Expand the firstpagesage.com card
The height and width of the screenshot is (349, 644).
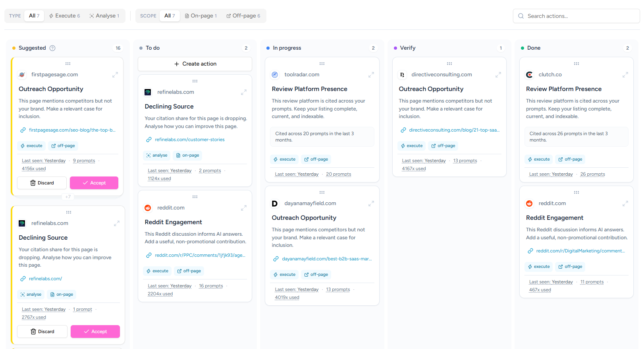pos(115,75)
